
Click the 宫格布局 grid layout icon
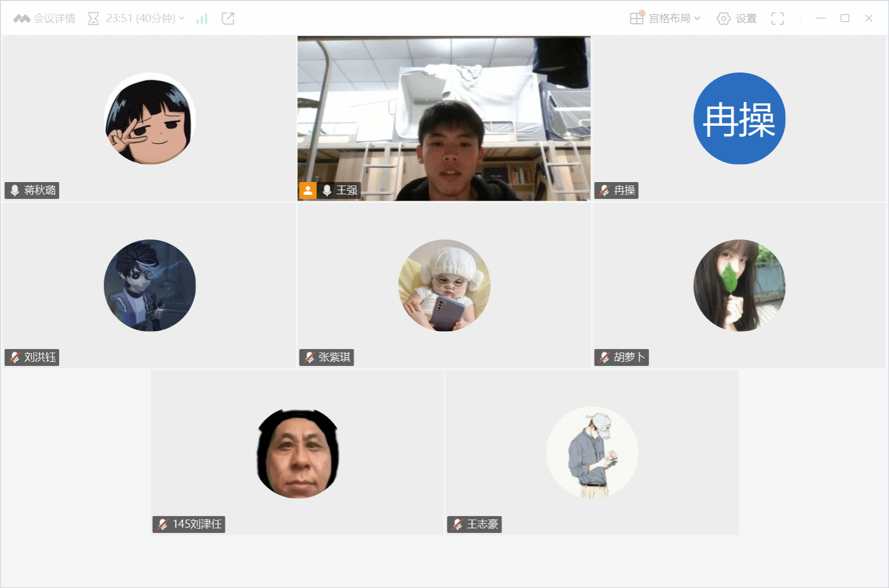coord(637,19)
